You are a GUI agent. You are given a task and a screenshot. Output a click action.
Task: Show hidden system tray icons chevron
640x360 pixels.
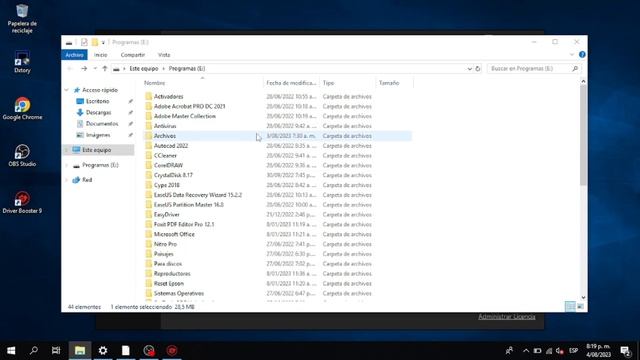526,351
